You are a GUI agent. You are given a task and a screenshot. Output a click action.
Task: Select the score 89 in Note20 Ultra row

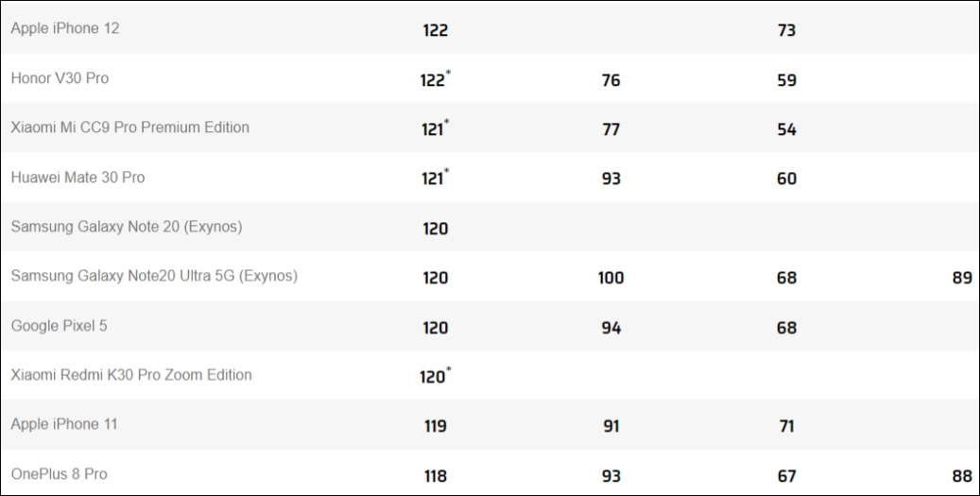[962, 278]
